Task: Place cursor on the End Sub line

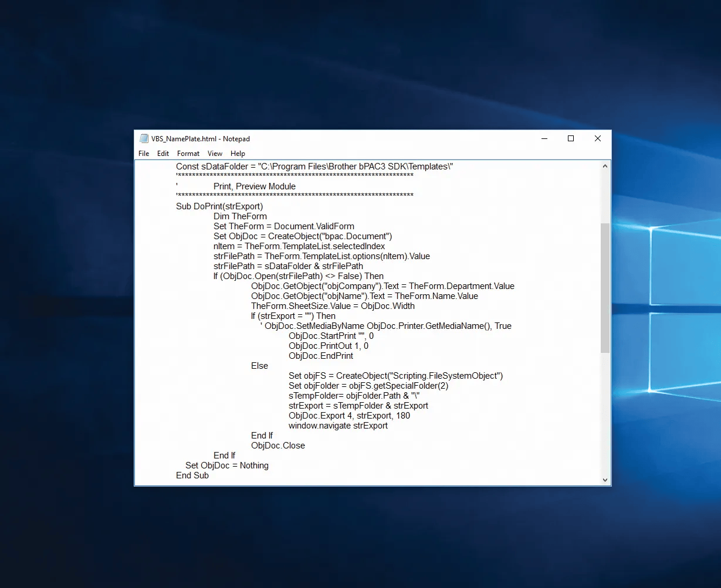Action: [x=192, y=475]
